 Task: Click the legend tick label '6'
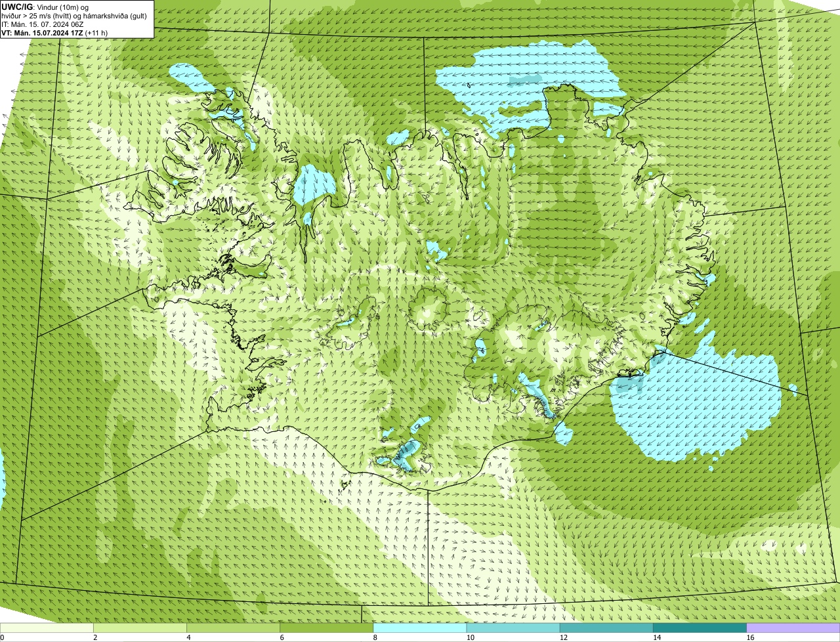pos(282,637)
